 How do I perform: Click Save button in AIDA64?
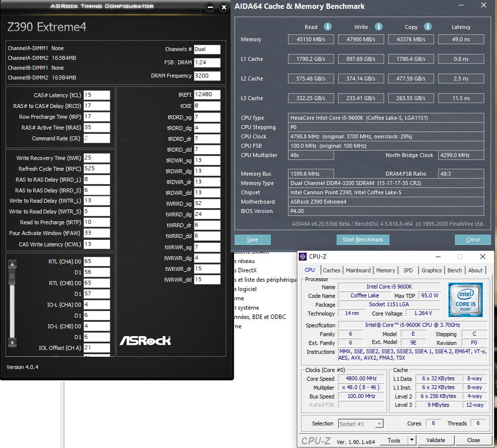coord(252,239)
